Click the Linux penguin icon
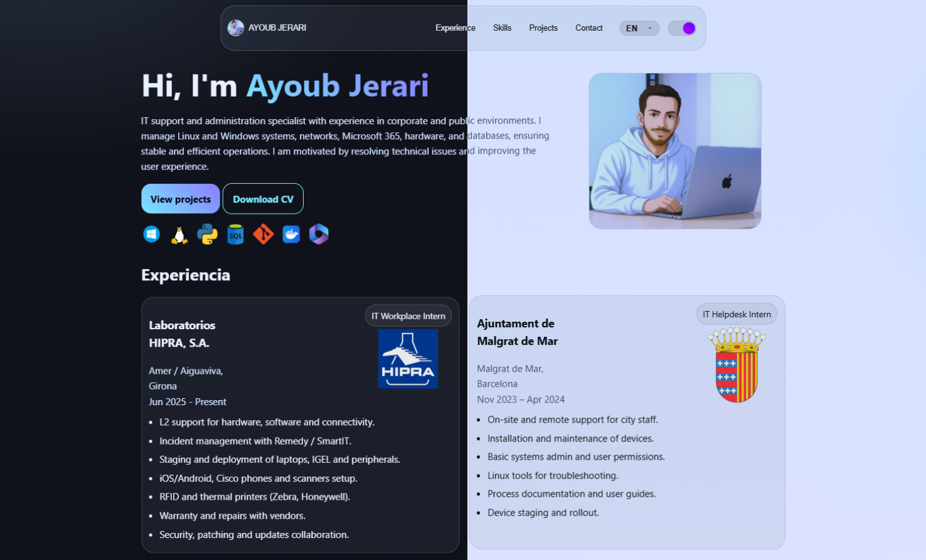Image resolution: width=926 pixels, height=560 pixels. coord(179,235)
